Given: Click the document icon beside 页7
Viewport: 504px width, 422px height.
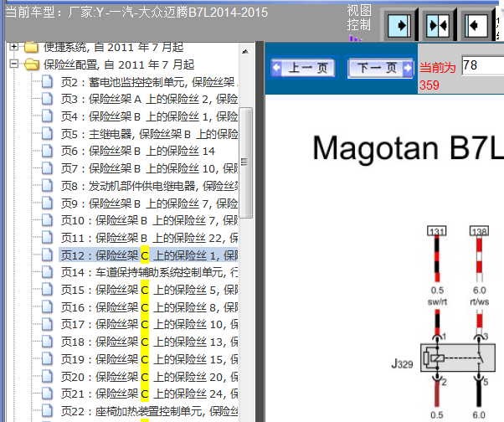Looking at the screenshot, I should coord(47,167).
